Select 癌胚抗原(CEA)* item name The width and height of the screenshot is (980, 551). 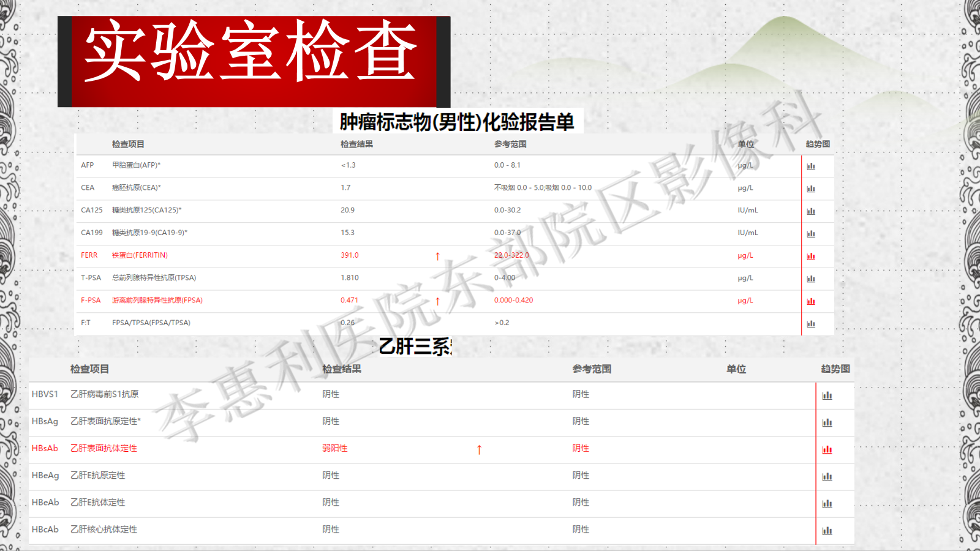coord(136,187)
